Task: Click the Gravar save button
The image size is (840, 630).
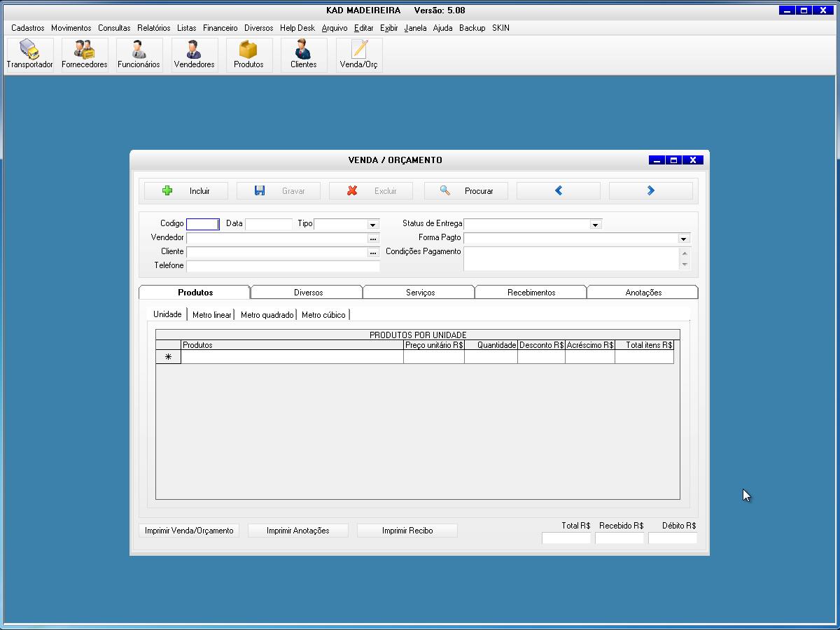Action: point(279,190)
